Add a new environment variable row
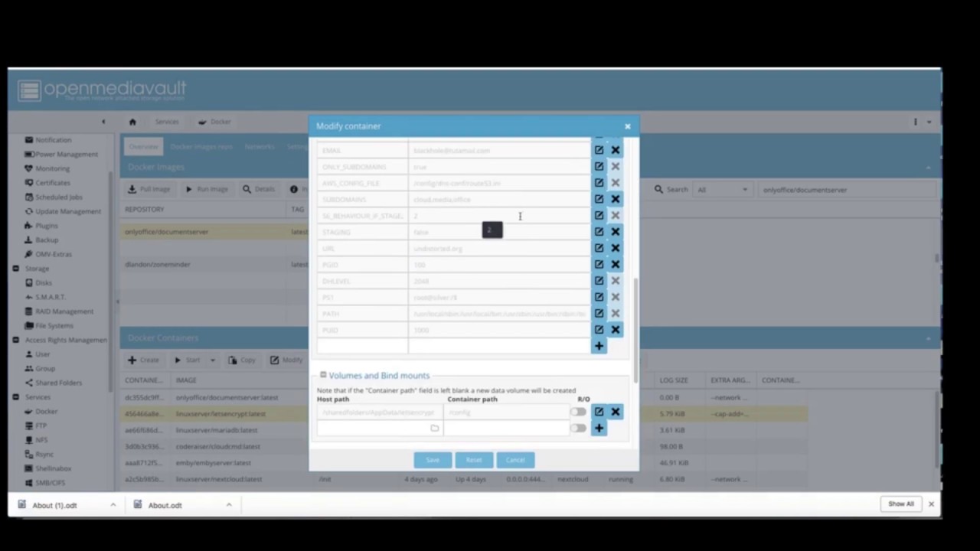Image resolution: width=980 pixels, height=551 pixels. click(599, 346)
